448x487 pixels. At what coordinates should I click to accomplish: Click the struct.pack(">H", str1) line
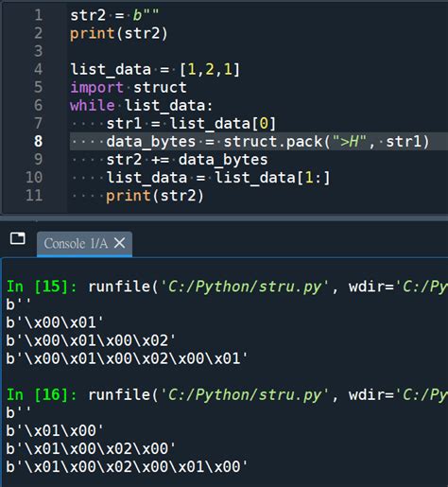(x=267, y=141)
